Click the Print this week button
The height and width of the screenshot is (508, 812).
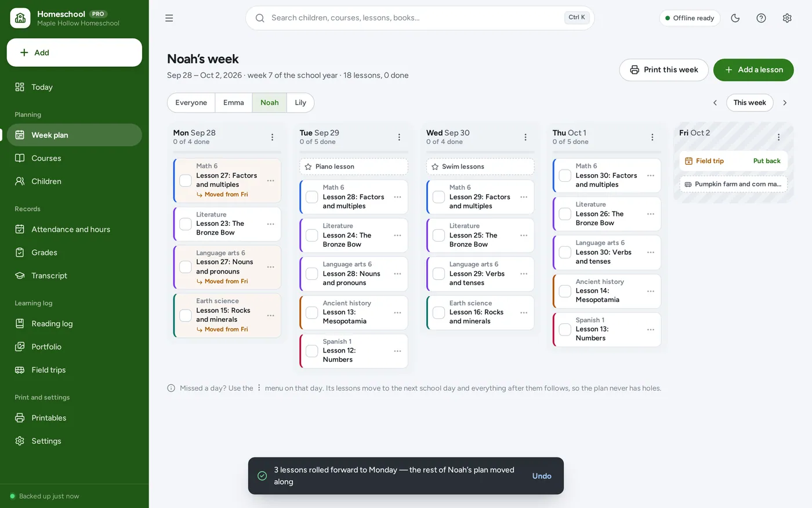tap(664, 70)
